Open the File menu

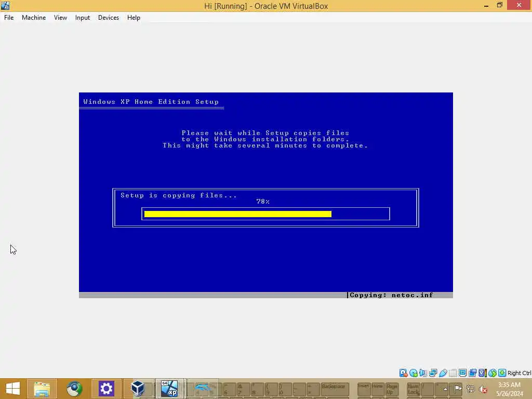point(9,18)
